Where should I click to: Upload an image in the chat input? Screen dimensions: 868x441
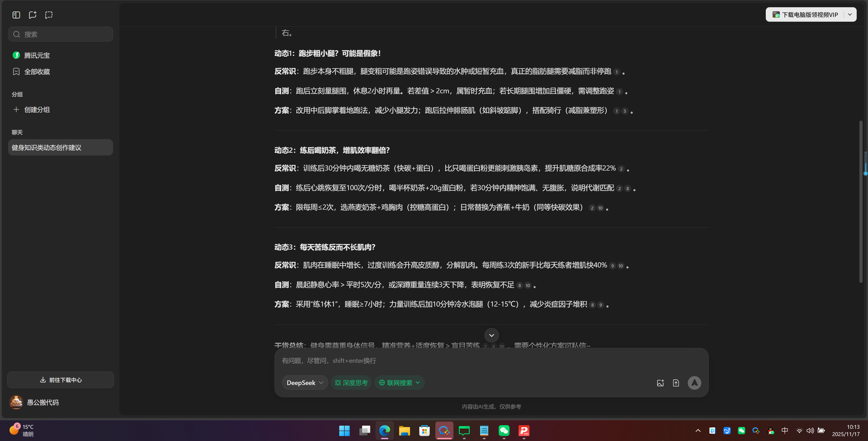click(660, 383)
